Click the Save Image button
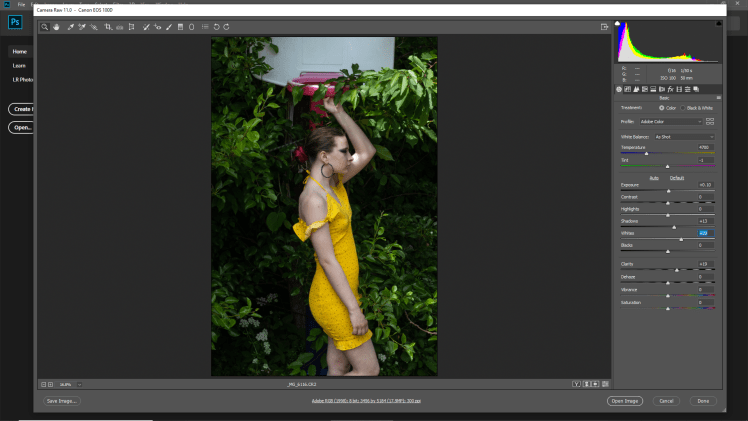This screenshot has height=421, width=748. [62, 401]
